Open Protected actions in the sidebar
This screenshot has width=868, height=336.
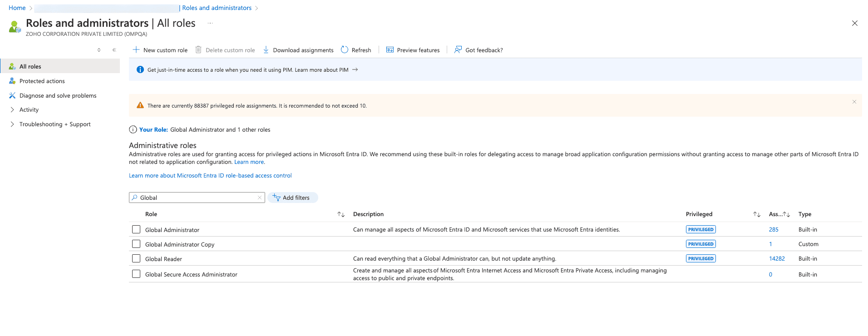click(x=42, y=81)
